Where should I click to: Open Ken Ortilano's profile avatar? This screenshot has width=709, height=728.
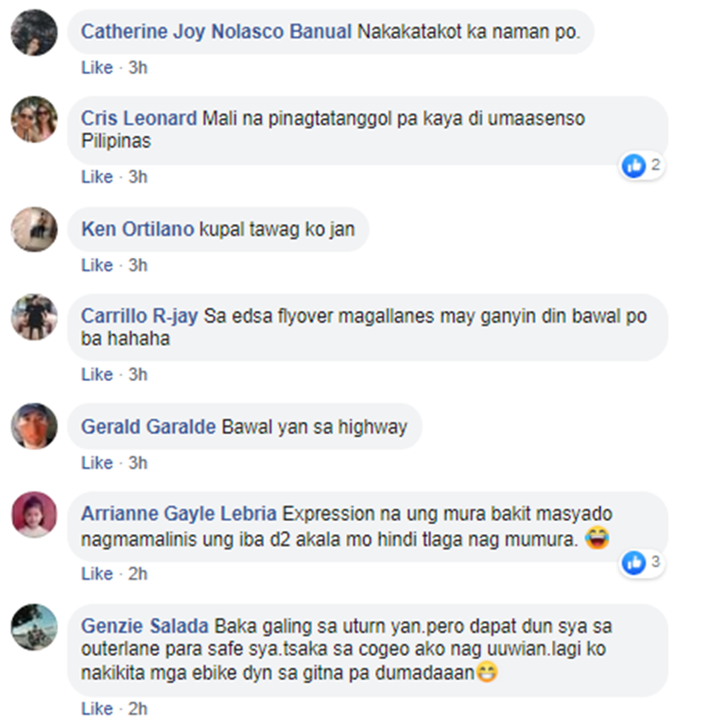[34, 230]
